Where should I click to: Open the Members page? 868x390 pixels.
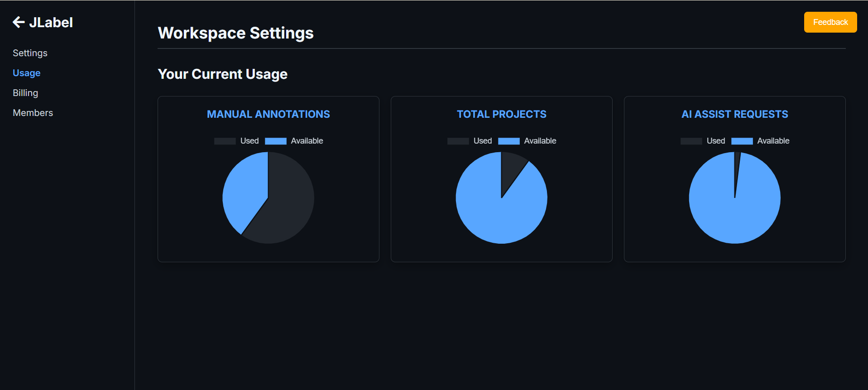click(x=33, y=113)
